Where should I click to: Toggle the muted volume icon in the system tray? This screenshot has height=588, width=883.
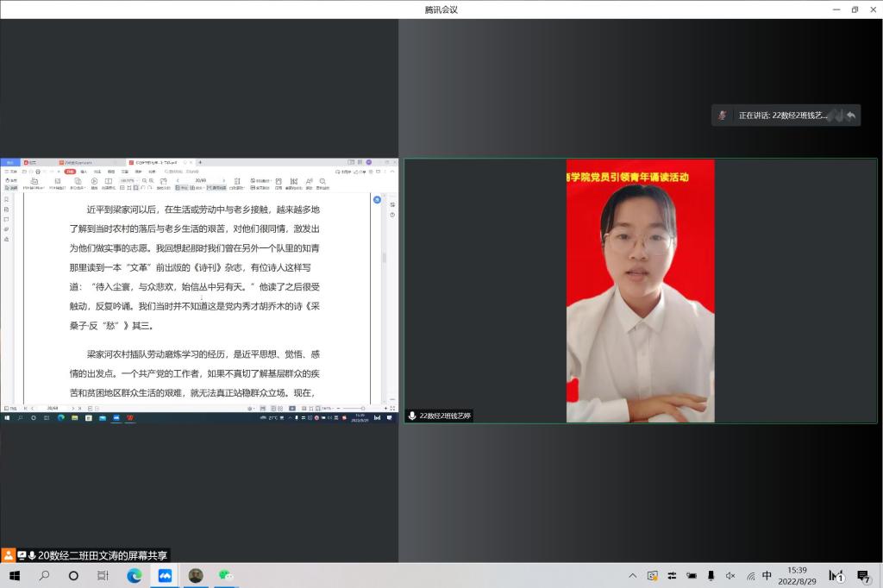point(730,575)
